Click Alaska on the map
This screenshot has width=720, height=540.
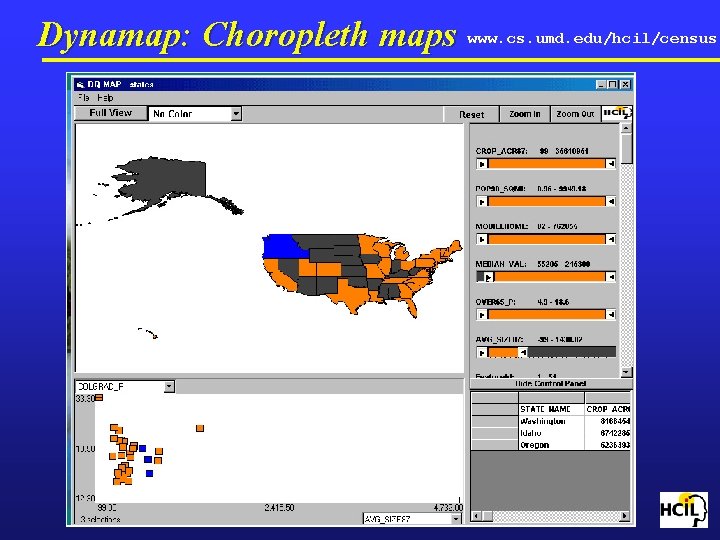tap(170, 179)
